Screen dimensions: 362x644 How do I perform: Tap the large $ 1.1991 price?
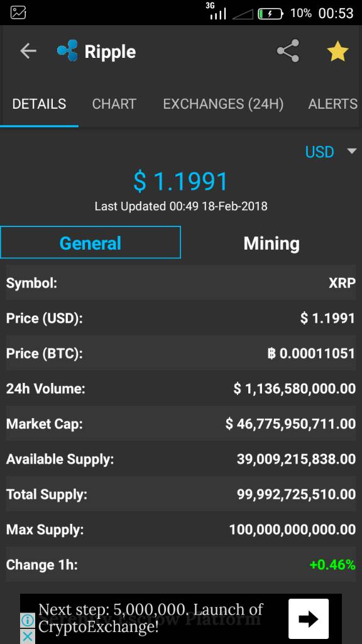tap(180, 182)
